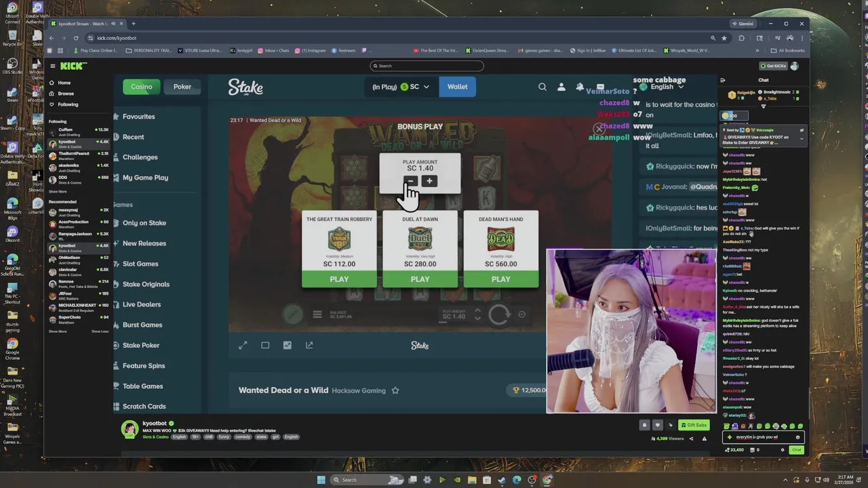Open Feature Spins category
The image size is (868, 488).
144,365
